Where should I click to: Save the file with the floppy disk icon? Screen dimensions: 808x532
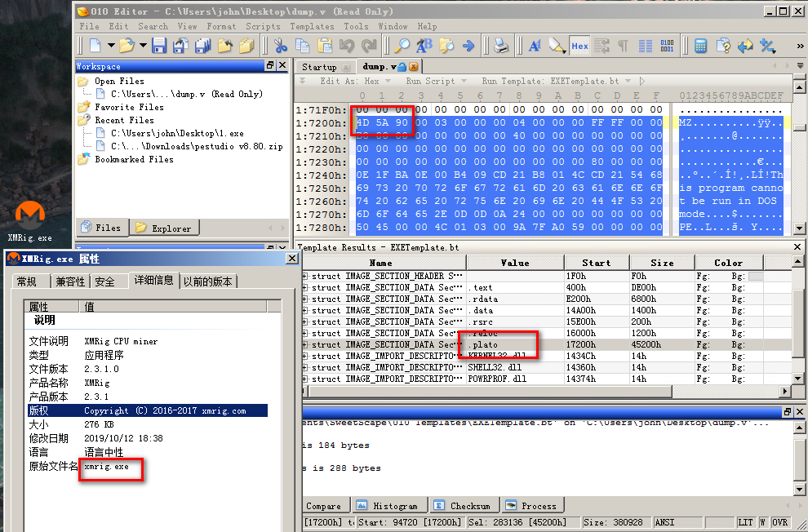click(159, 46)
